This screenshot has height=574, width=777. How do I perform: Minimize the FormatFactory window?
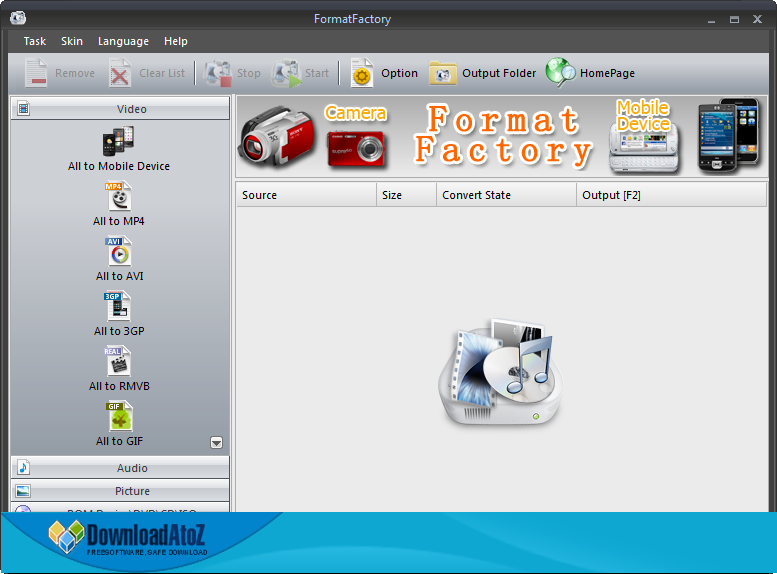click(x=712, y=20)
